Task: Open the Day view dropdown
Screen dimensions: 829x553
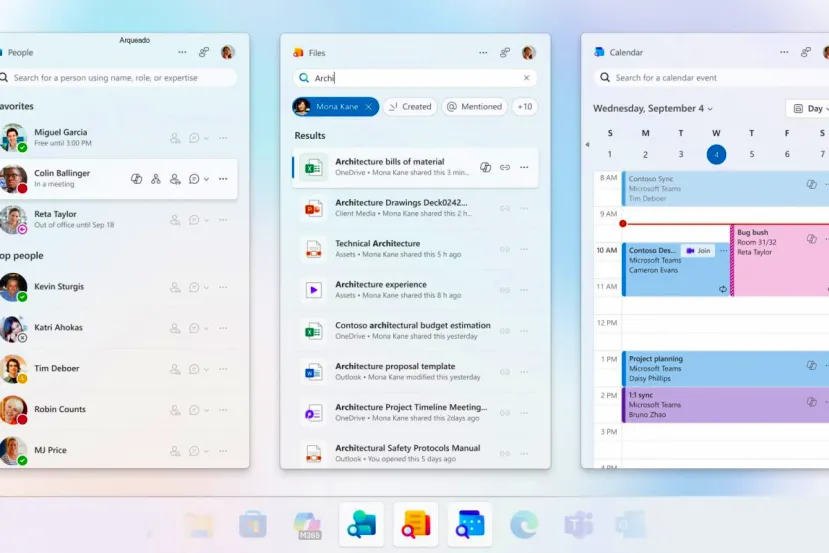Action: pos(810,108)
